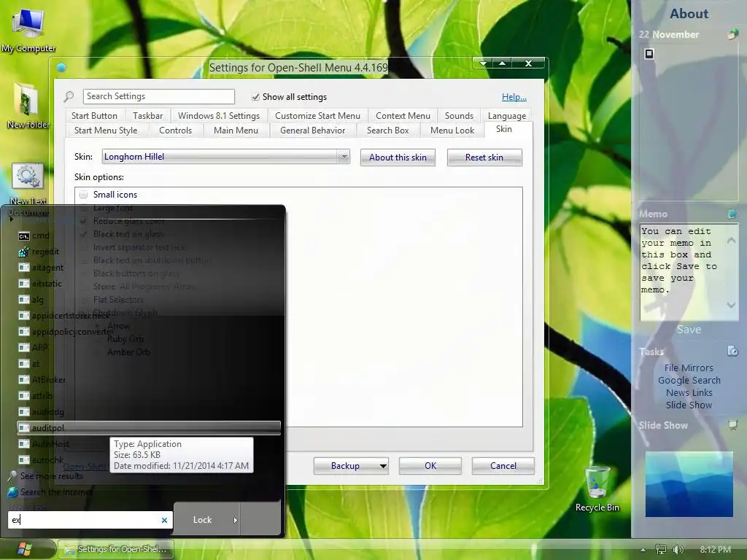Save the memo using sidebar Save
Screen dimensions: 747x560
[x=689, y=330]
